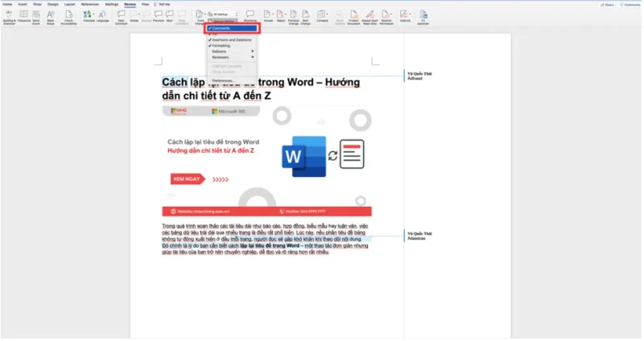Jump to Previous Change
Viewport: 644px width, 341px height.
[294, 18]
